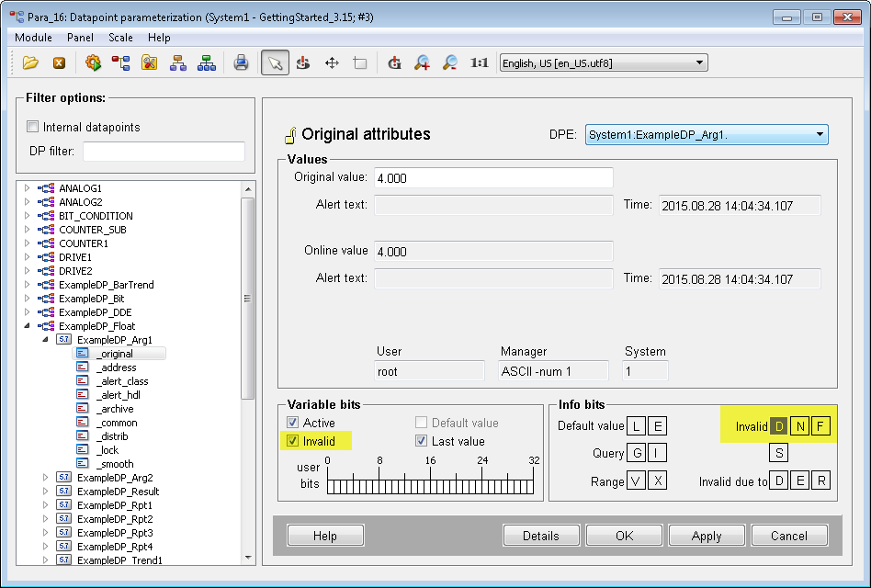The image size is (871, 588).
Task: Open the Scale menu
Action: point(120,38)
